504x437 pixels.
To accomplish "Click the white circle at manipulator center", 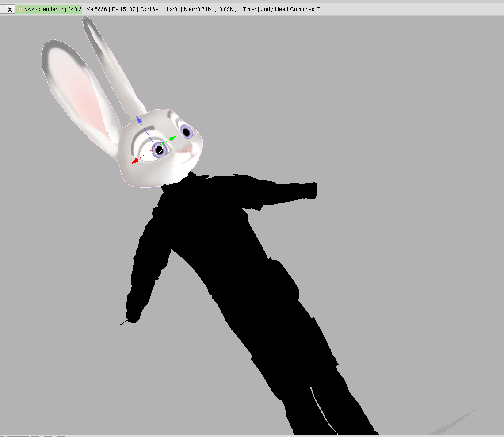I will tap(159, 149).
